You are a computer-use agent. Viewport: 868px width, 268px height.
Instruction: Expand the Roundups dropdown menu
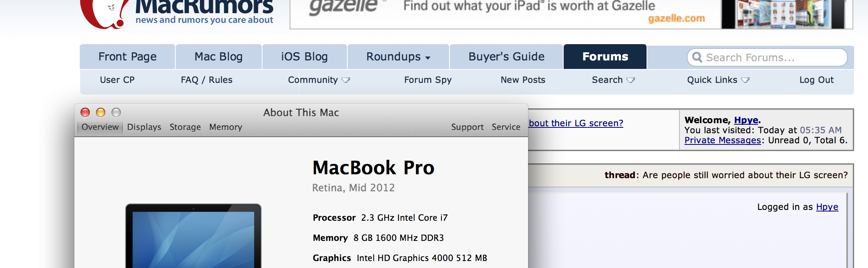click(x=398, y=57)
